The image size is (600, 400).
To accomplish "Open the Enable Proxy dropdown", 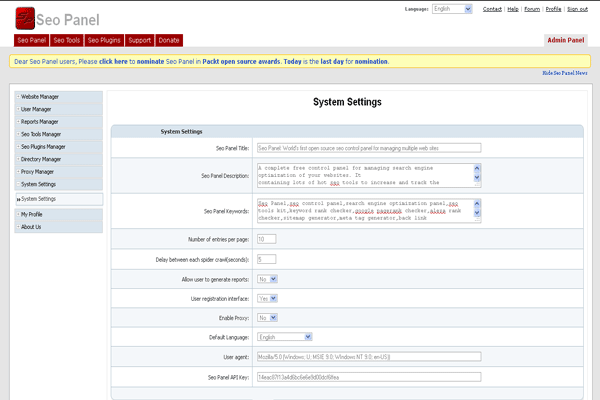I will click(267, 317).
